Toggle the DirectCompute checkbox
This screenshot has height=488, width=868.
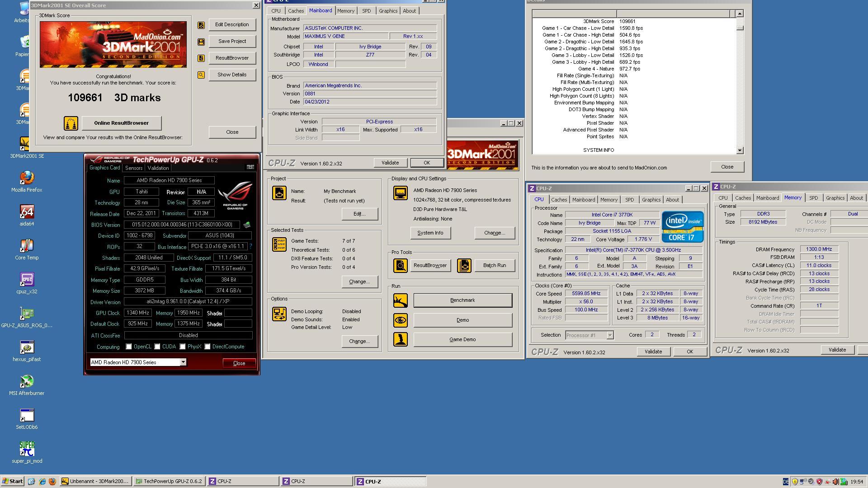[208, 347]
